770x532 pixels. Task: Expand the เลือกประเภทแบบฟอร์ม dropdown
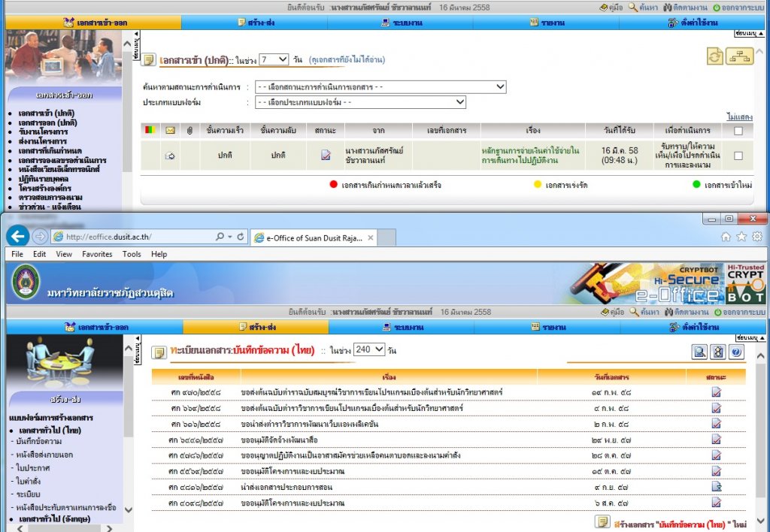(x=360, y=102)
